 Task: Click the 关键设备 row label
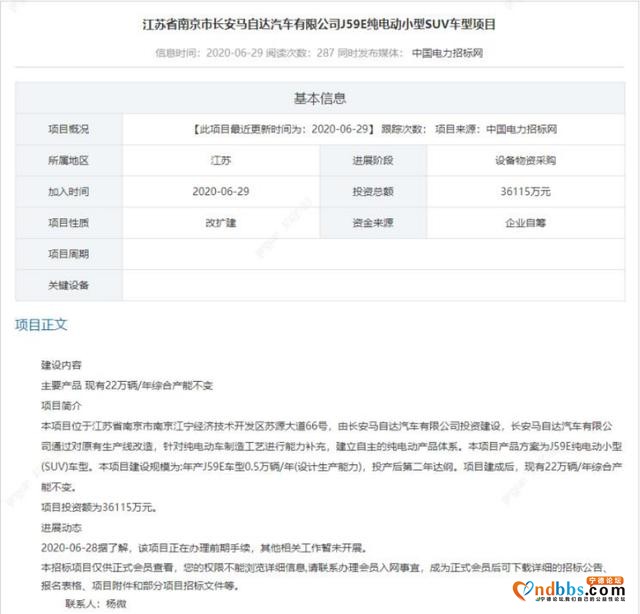point(69,285)
